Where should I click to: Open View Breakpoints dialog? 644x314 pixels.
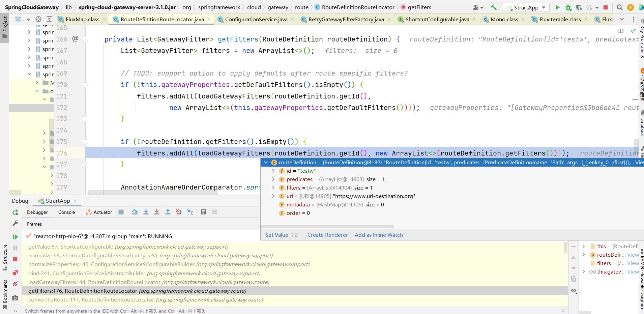(x=15, y=273)
